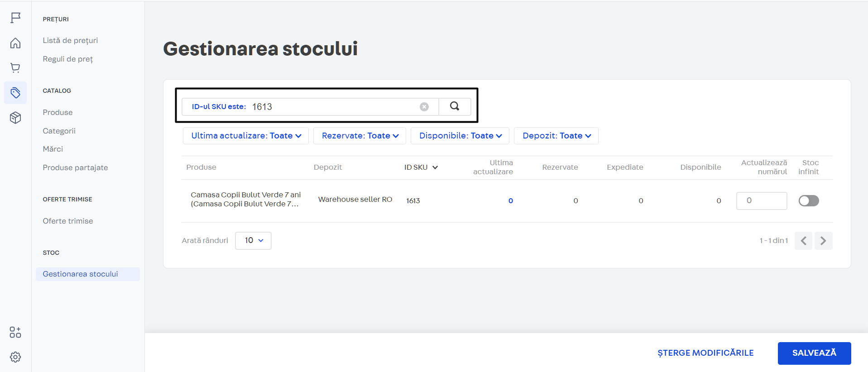868x372 pixels.
Task: Enable the Stoc infinit toggle
Action: click(809, 200)
